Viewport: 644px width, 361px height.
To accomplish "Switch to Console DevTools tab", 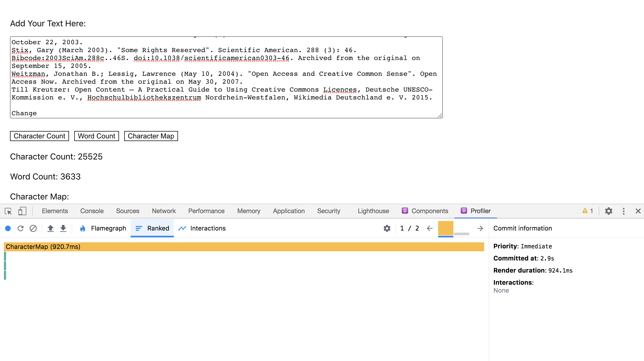I will (92, 211).
